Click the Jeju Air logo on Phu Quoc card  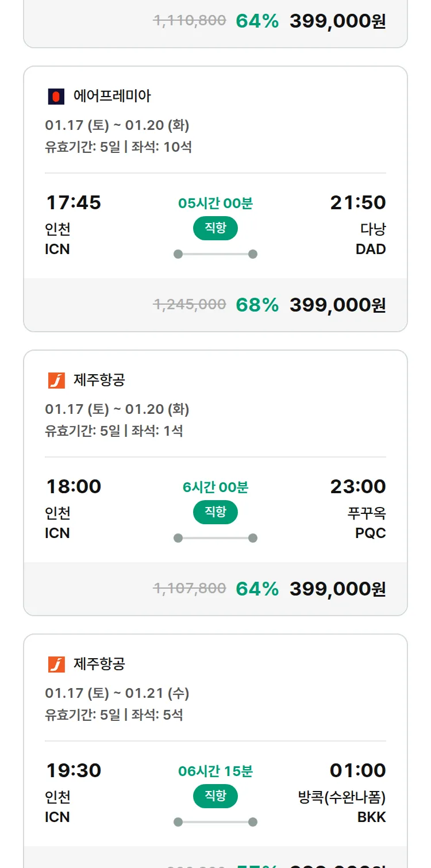coord(56,381)
